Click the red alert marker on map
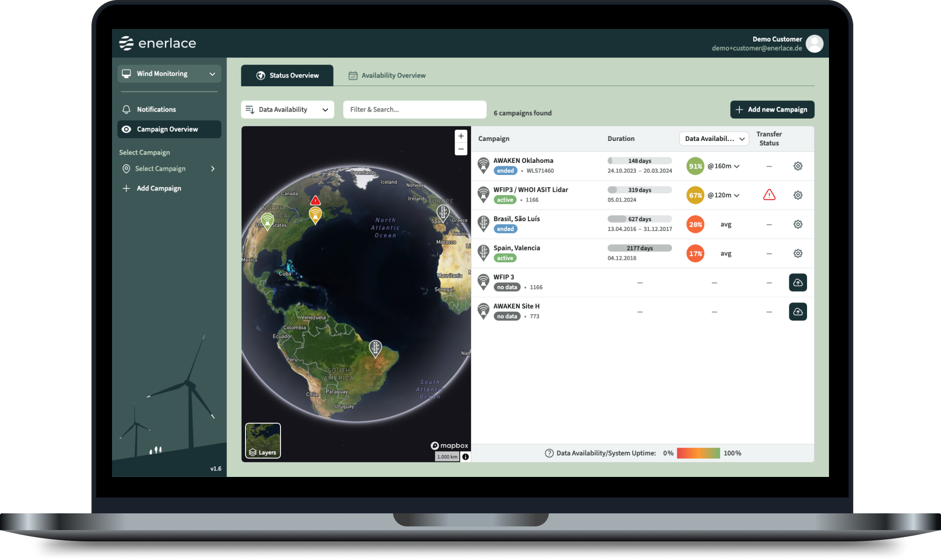The width and height of the screenshot is (941, 560). (x=316, y=201)
